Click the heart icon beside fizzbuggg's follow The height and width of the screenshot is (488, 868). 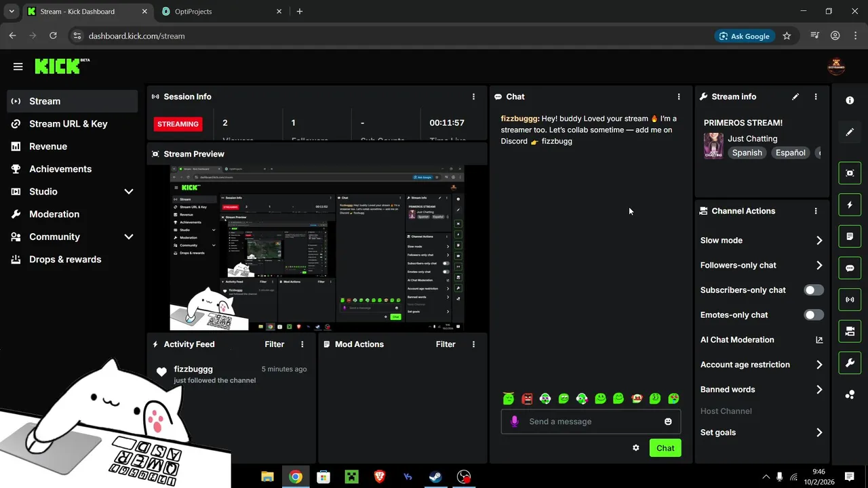click(161, 371)
